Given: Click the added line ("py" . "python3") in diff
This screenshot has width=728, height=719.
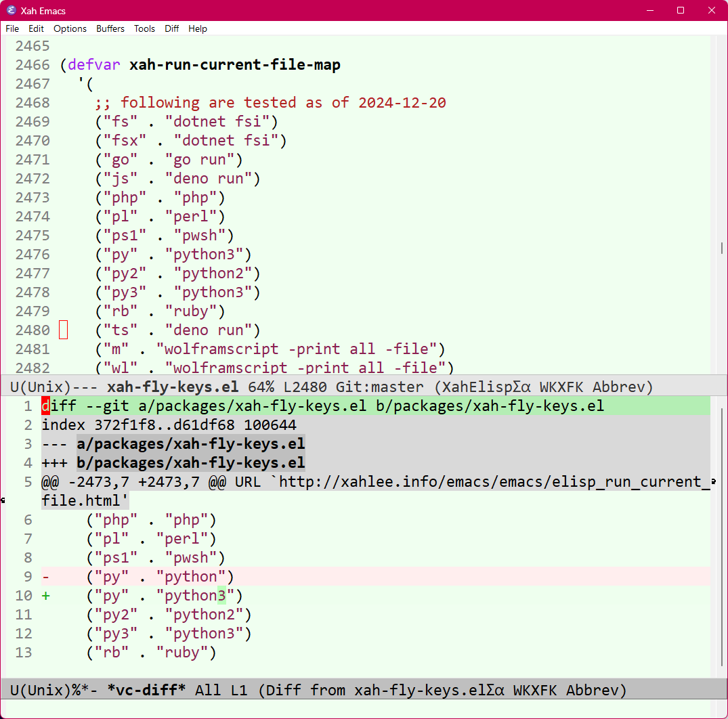Looking at the screenshot, I should (165, 596).
